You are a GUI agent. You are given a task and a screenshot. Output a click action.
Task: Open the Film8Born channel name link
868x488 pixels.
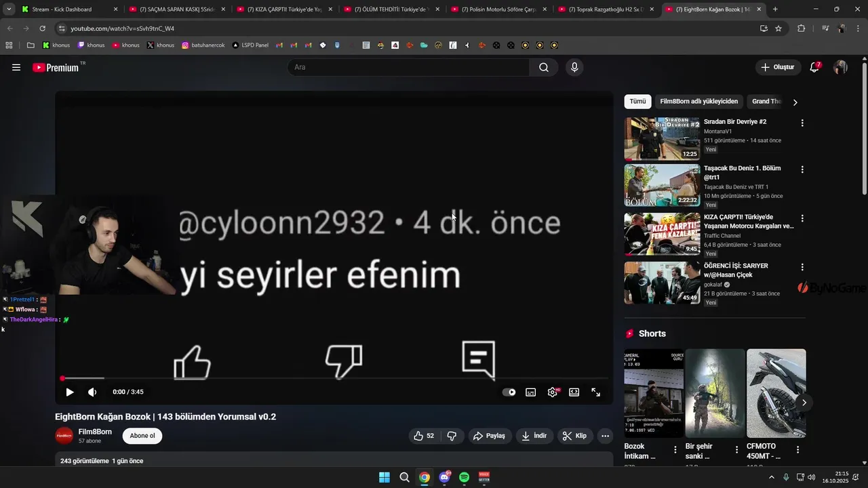click(95, 432)
